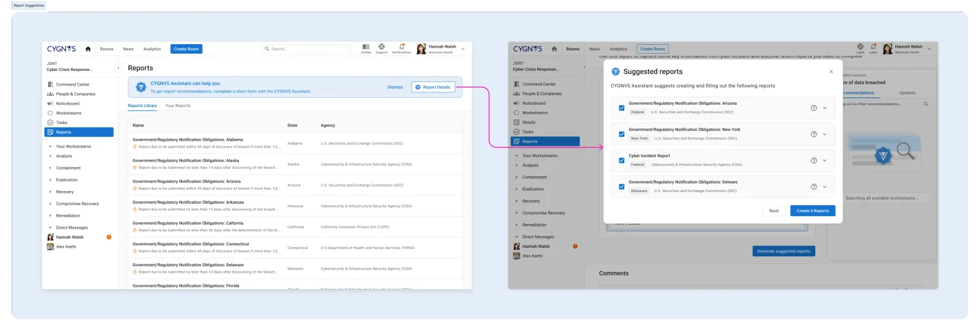Collapse Your Workstreams in Reports library window
The width and height of the screenshot is (980, 331).
[x=50, y=147]
